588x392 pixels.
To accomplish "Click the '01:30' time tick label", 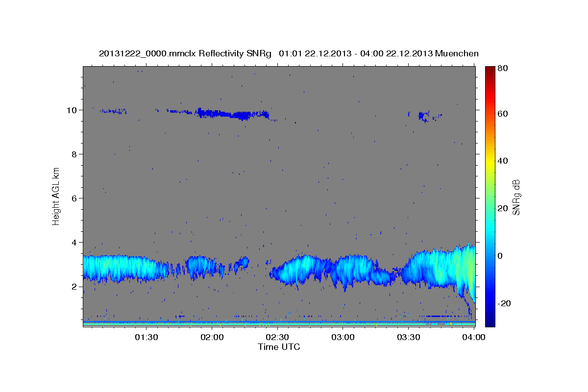I will tap(147, 337).
